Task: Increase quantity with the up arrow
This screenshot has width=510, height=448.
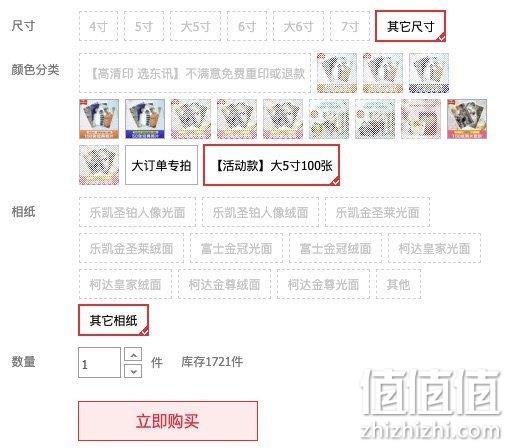Action: coord(133,355)
